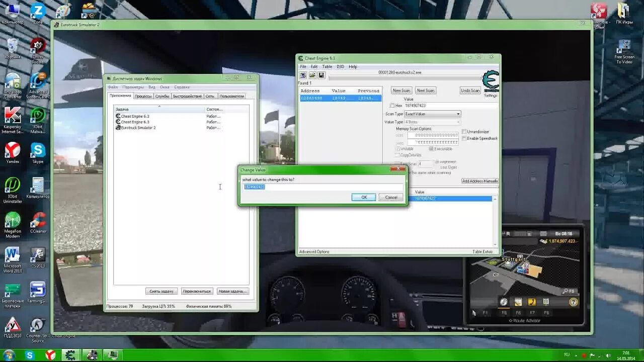Switch to Сеть tab in Task Manager

click(x=210, y=96)
